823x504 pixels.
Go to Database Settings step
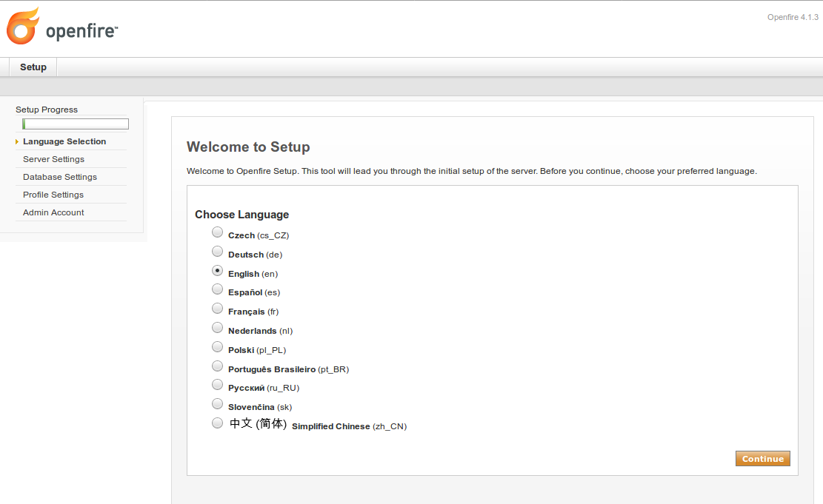(60, 178)
